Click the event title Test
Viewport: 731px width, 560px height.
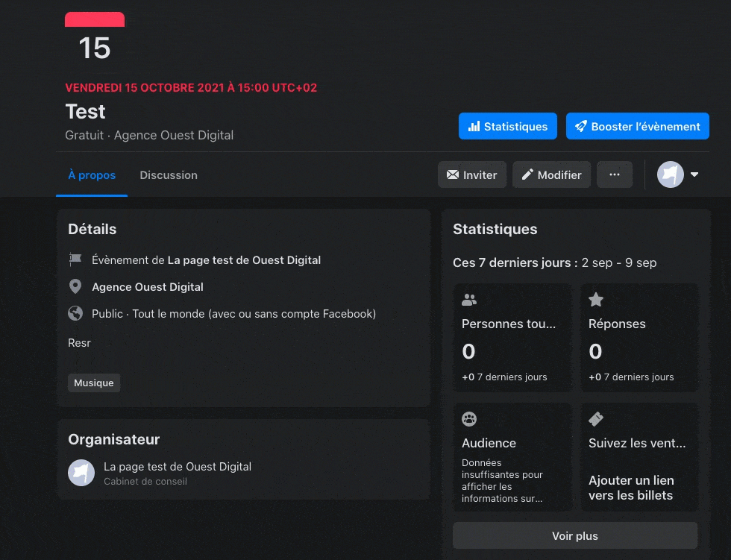pos(85,112)
